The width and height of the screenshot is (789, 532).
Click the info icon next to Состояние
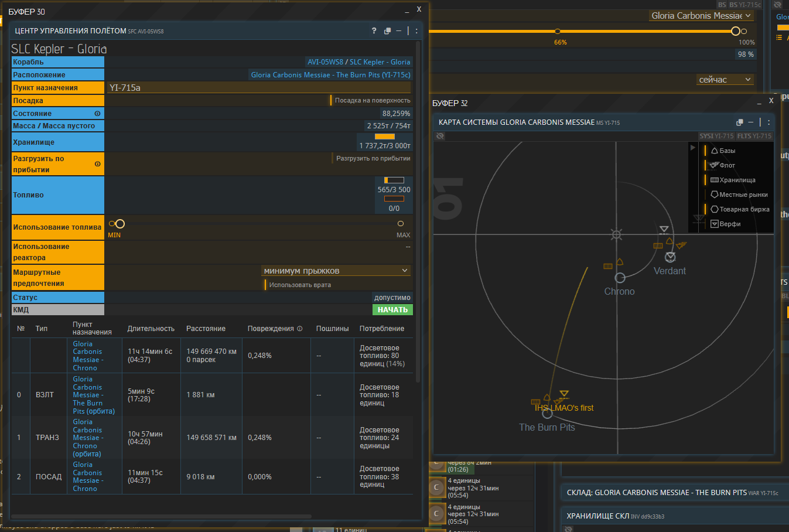tap(97, 114)
